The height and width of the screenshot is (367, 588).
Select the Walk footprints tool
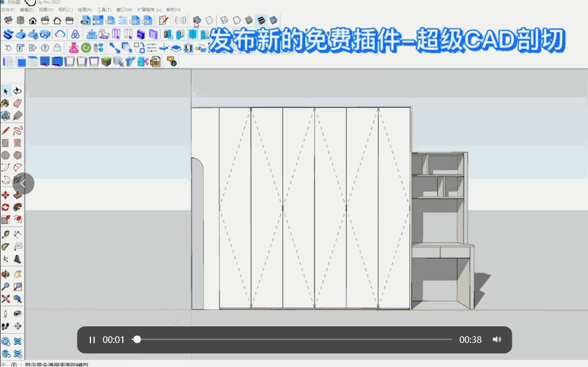6,326
